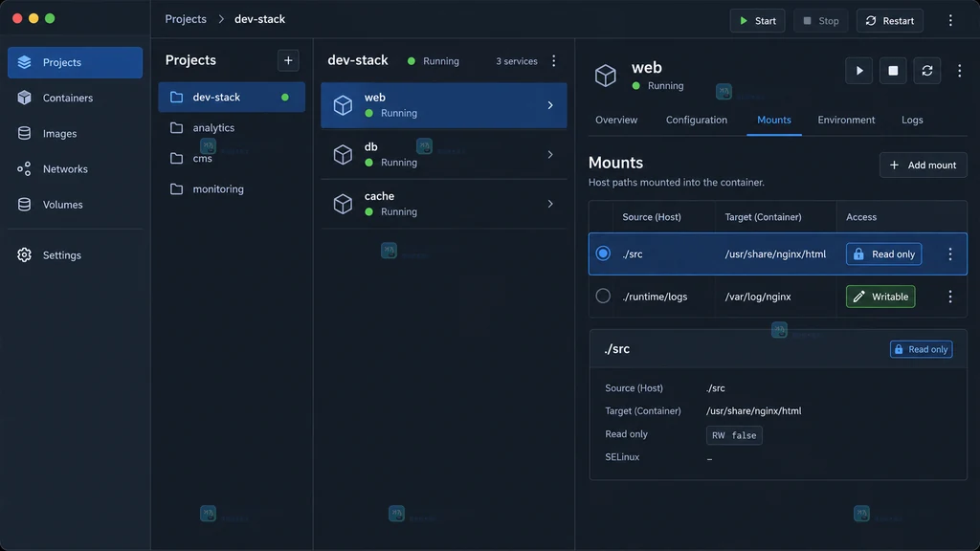Click the Add mount button
This screenshot has width=980, height=551.
click(x=924, y=165)
